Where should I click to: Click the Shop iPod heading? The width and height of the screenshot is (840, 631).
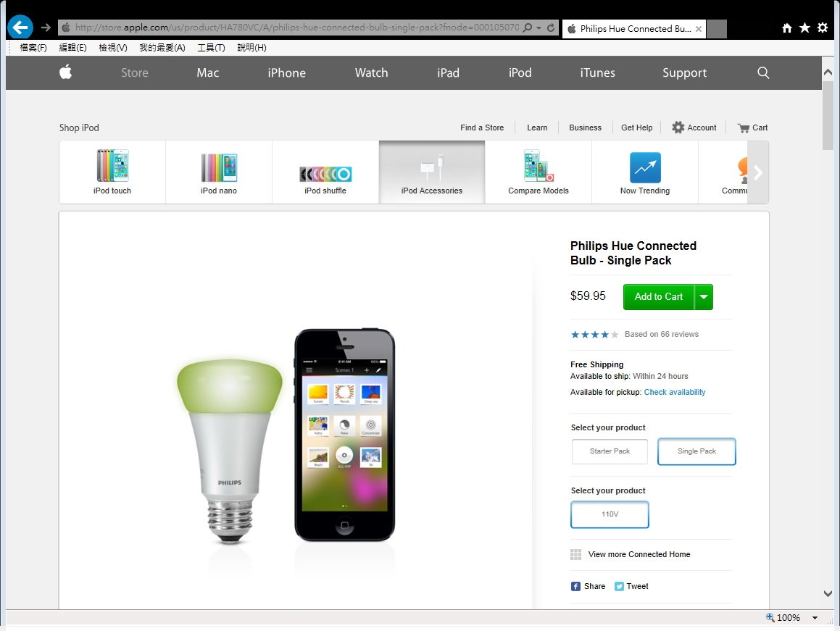pyautogui.click(x=79, y=128)
